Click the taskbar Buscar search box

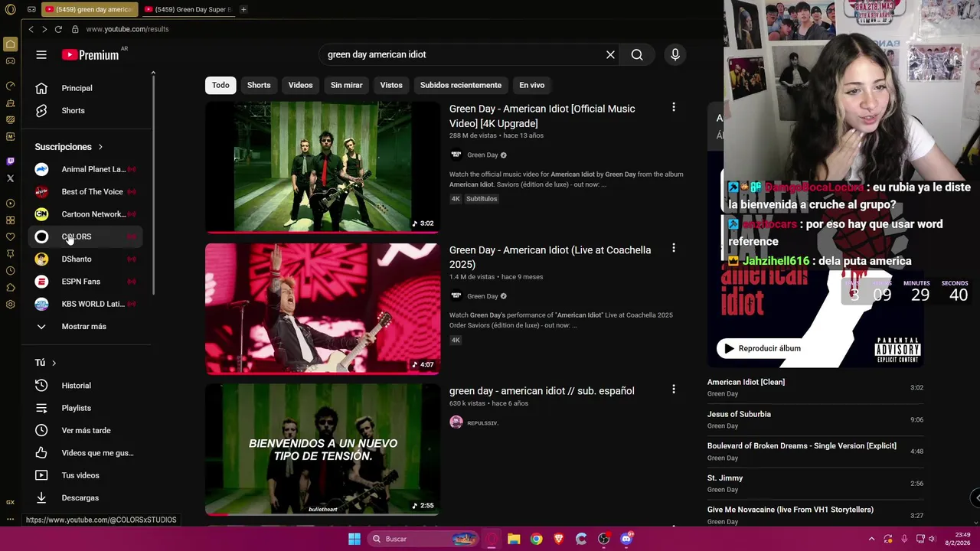point(423,539)
